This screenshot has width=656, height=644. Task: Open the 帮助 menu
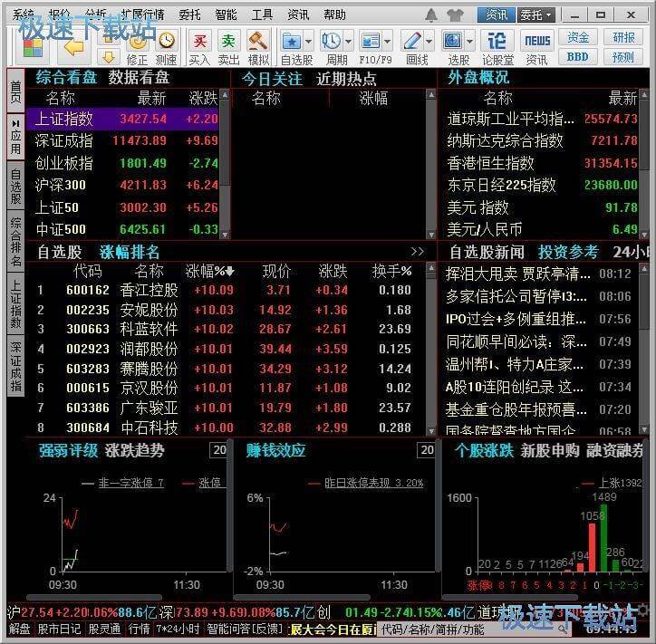(x=334, y=15)
